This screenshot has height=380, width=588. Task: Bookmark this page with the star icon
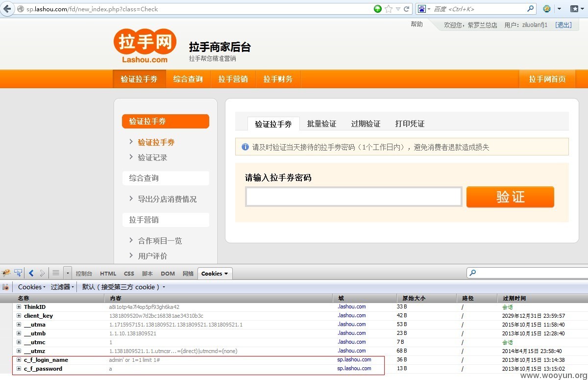pos(389,9)
